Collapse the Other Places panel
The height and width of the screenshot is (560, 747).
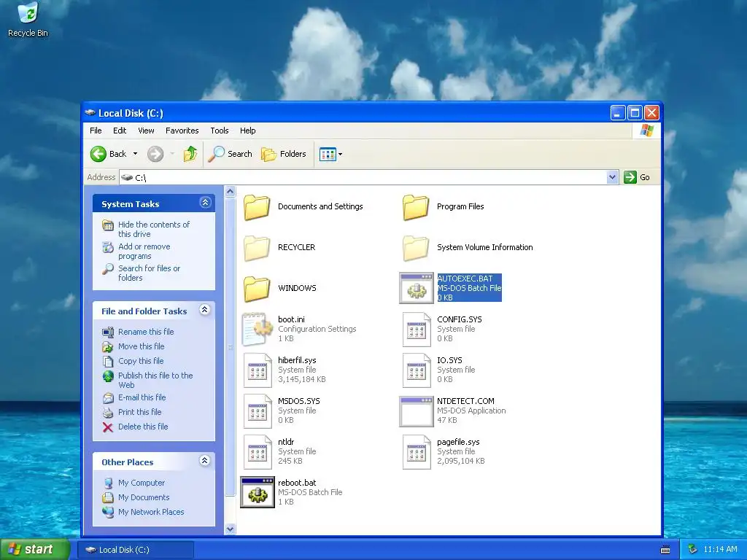(205, 461)
